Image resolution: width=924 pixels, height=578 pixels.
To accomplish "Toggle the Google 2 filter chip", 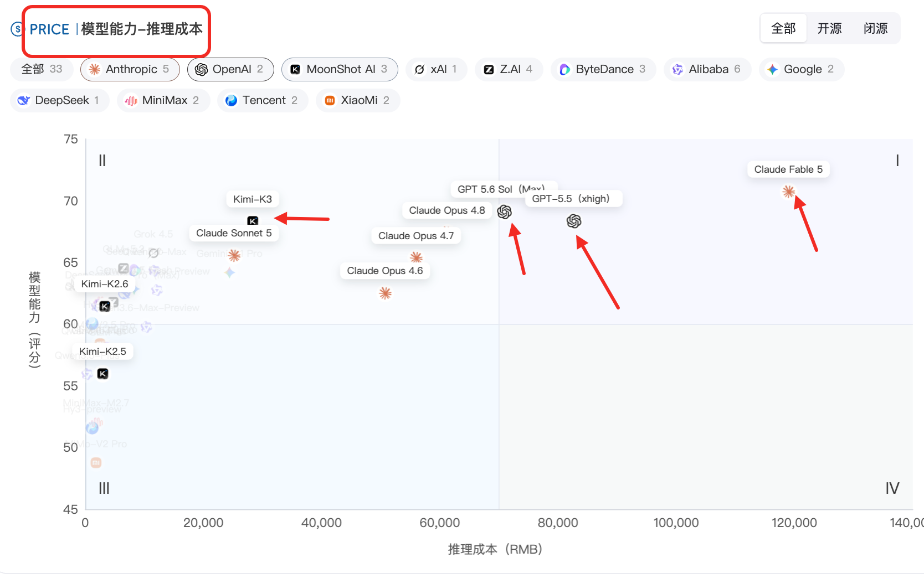I will click(801, 69).
